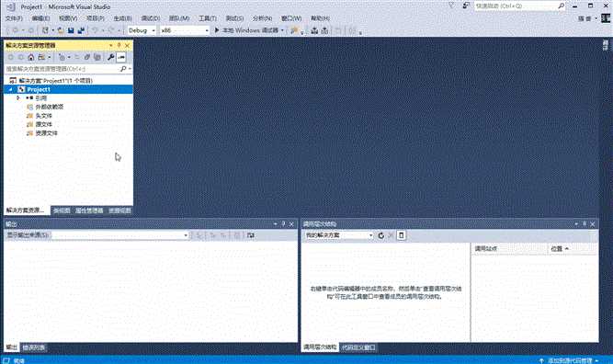Toggle Show All Files in Solution Explorer

(x=96, y=58)
